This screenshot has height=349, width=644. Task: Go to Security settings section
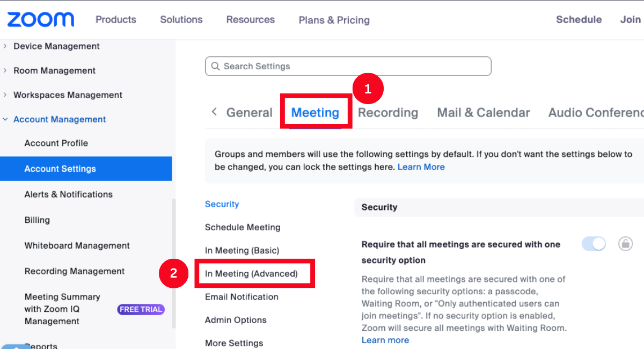[x=222, y=204]
